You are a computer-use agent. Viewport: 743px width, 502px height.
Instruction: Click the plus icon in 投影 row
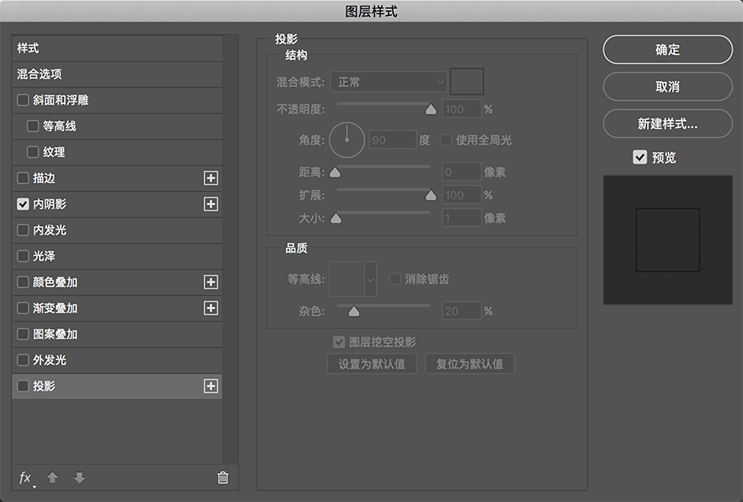(x=211, y=386)
